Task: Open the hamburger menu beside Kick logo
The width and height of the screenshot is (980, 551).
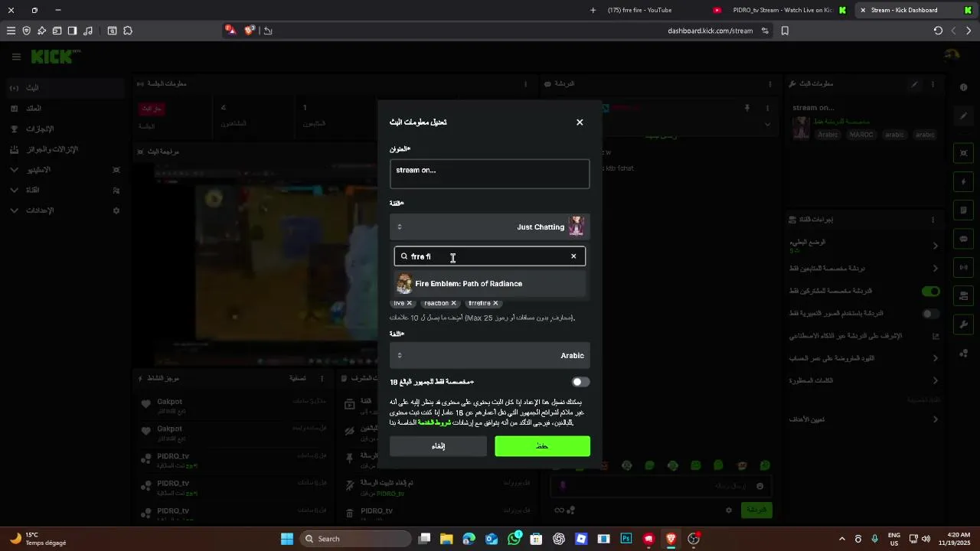Action: [16, 57]
